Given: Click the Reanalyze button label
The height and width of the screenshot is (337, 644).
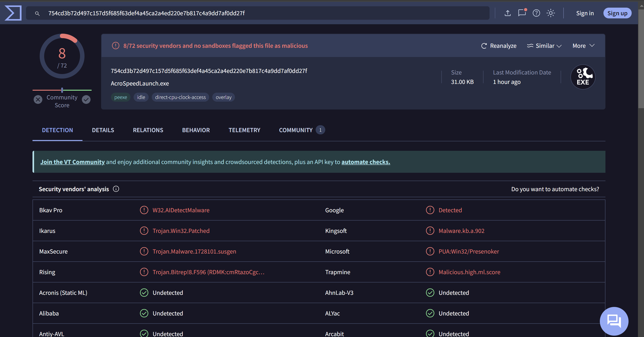Looking at the screenshot, I should click(x=503, y=46).
